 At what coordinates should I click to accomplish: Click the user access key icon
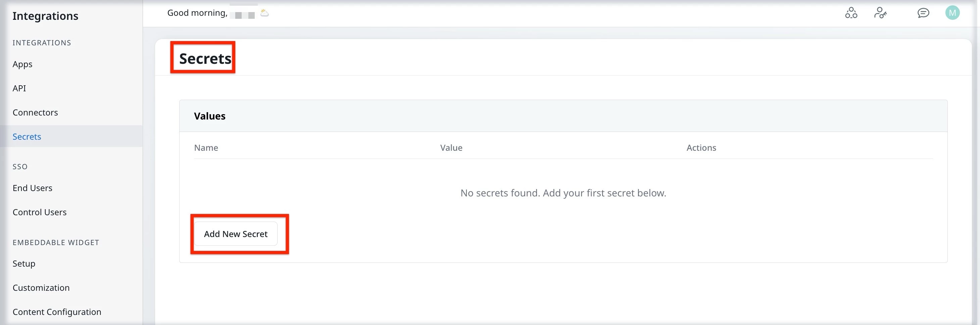pos(881,13)
